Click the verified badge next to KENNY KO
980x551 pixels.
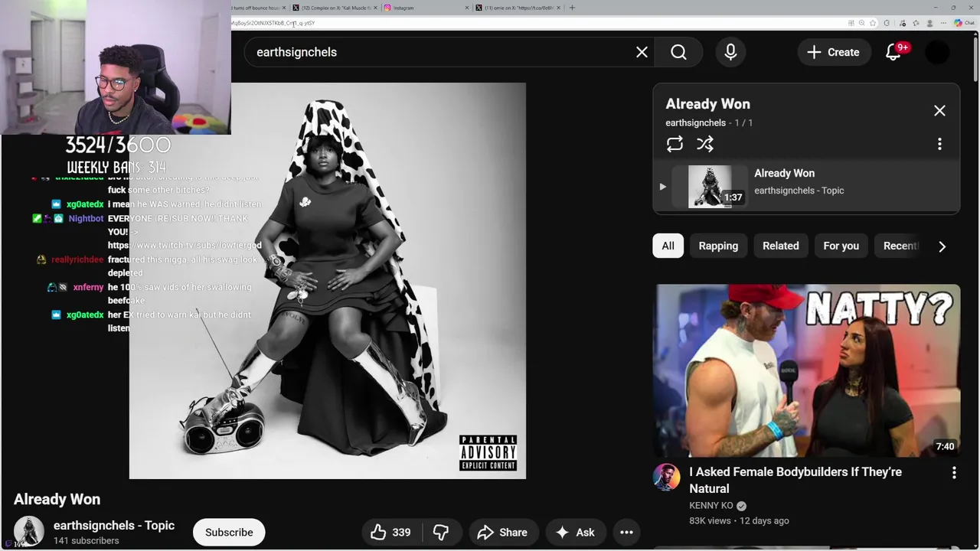pos(741,506)
